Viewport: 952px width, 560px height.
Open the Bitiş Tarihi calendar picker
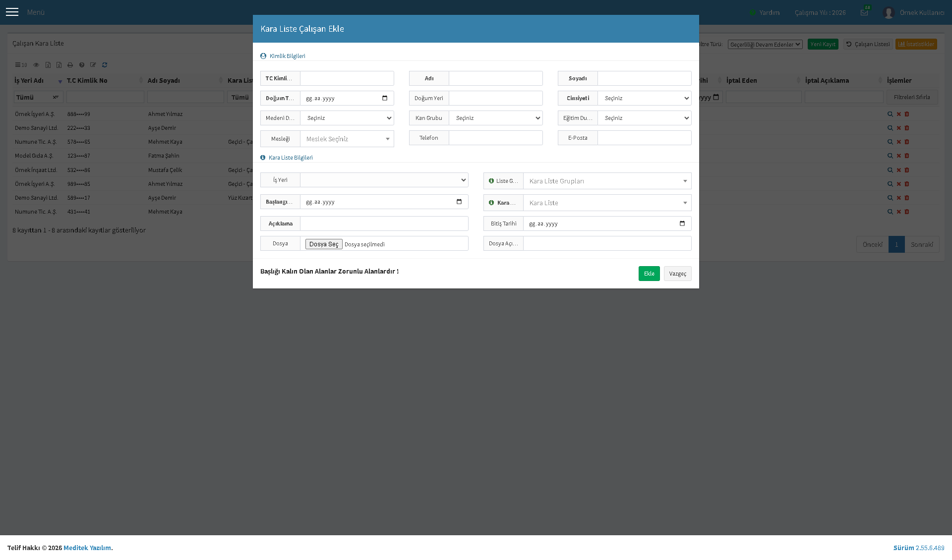(x=682, y=224)
